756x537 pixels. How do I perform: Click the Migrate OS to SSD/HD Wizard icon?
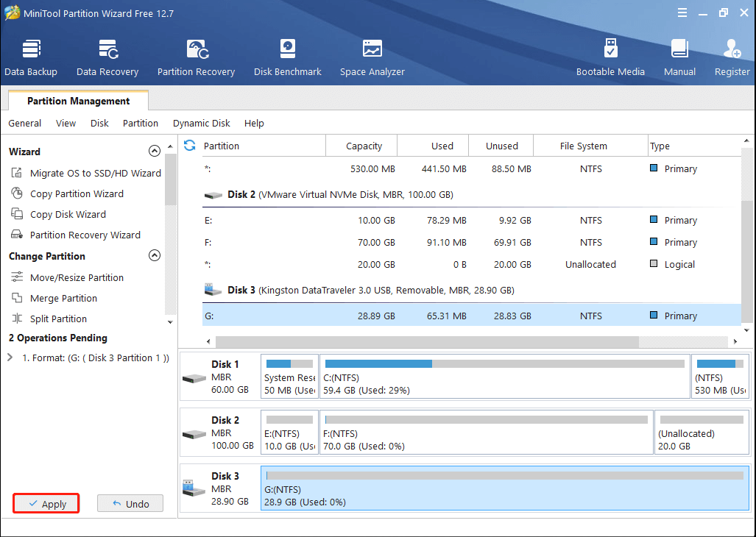[17, 172]
